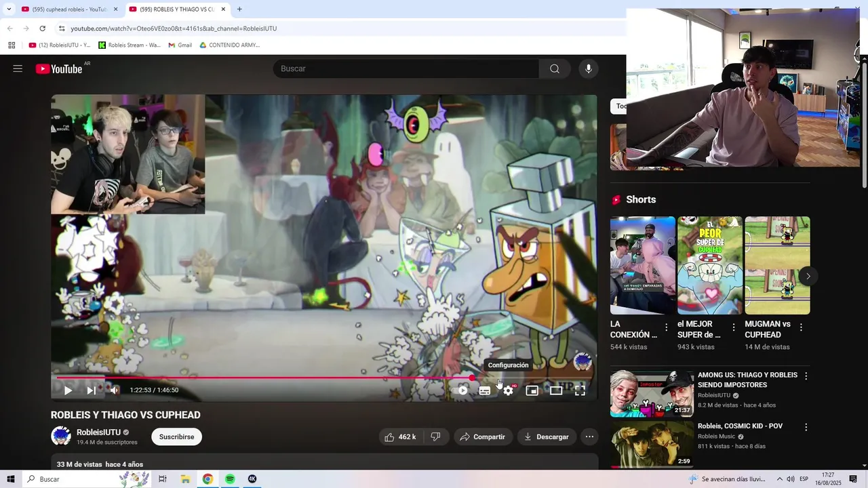
Task: Go forward in browser history
Action: tap(26, 28)
